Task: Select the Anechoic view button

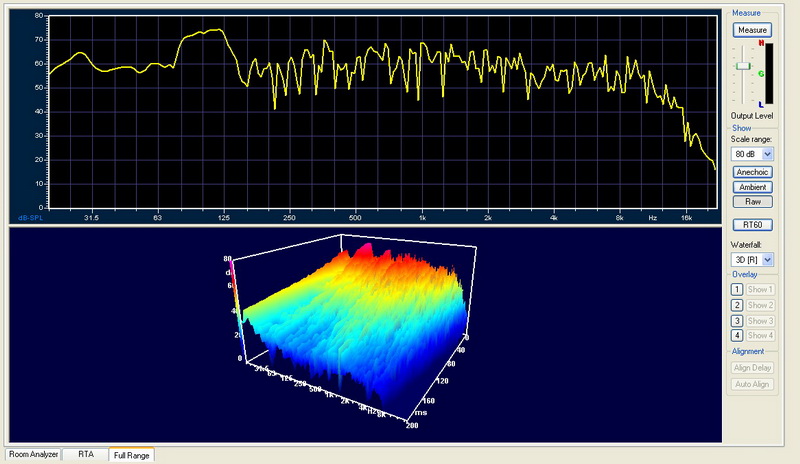Action: click(x=752, y=172)
